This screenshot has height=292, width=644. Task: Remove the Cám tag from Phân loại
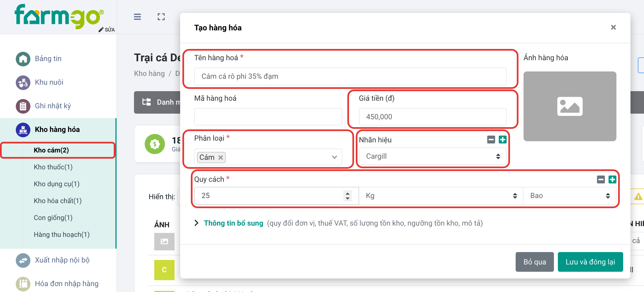(221, 158)
